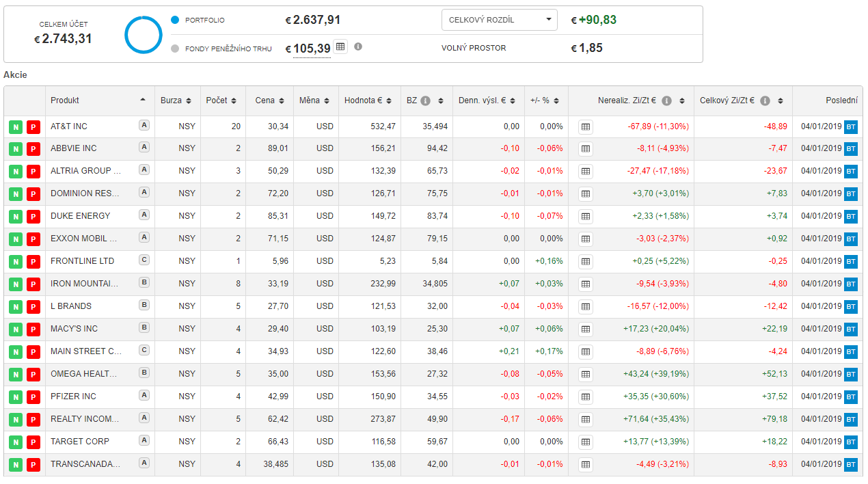This screenshot has width=868, height=484.
Task: Click the account allocation donut chart
Action: click(x=144, y=34)
